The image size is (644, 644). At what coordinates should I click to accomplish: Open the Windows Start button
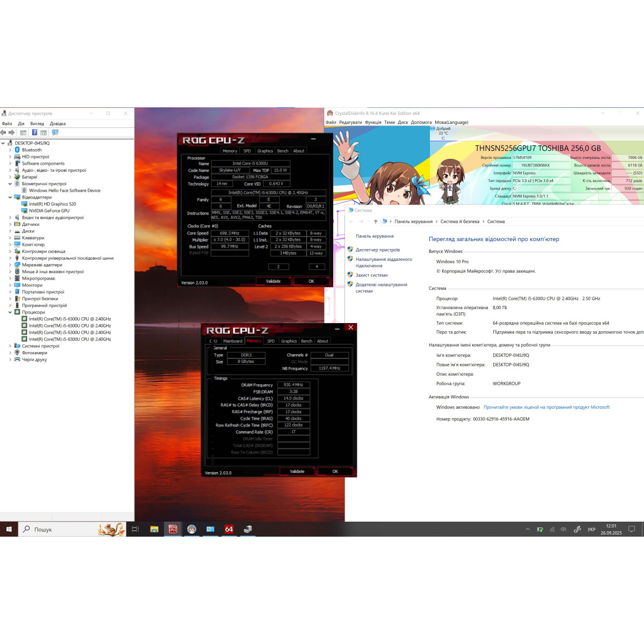pos(9,529)
